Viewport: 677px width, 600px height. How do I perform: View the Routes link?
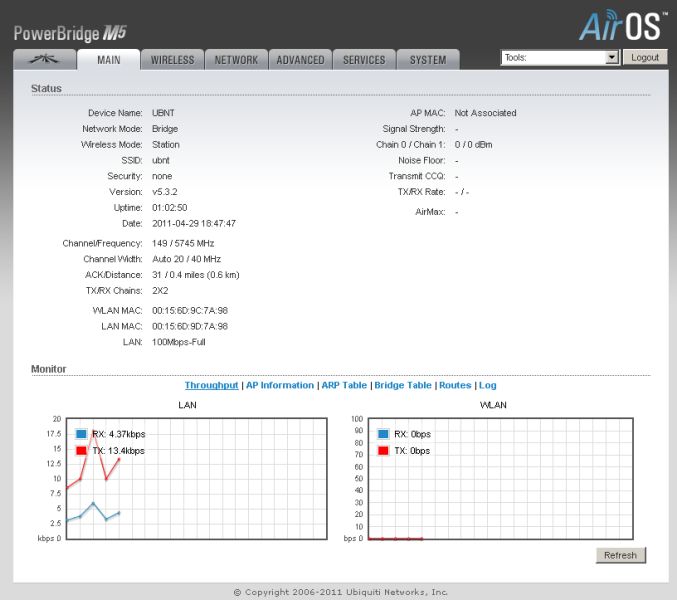(x=455, y=385)
